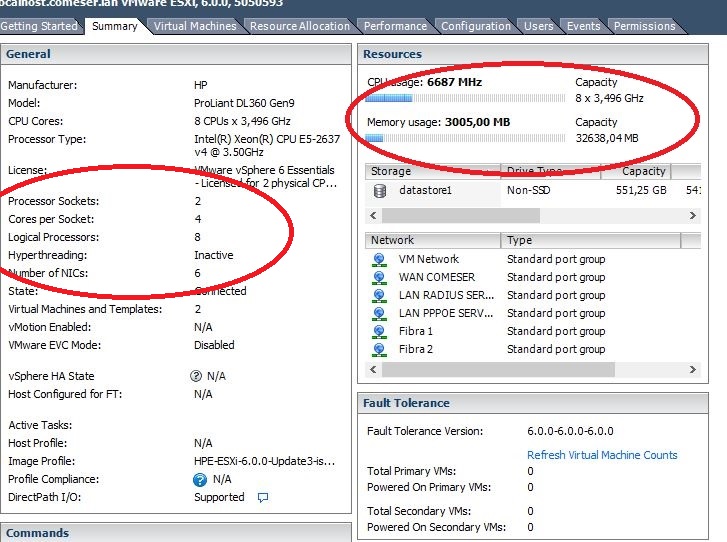The image size is (727, 542).
Task: Open the Getting Started tab
Action: (x=39, y=26)
